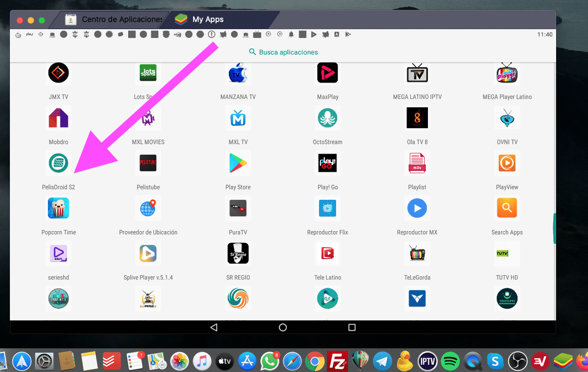
Task: Launch Spotify from the dock
Action: coord(450,362)
